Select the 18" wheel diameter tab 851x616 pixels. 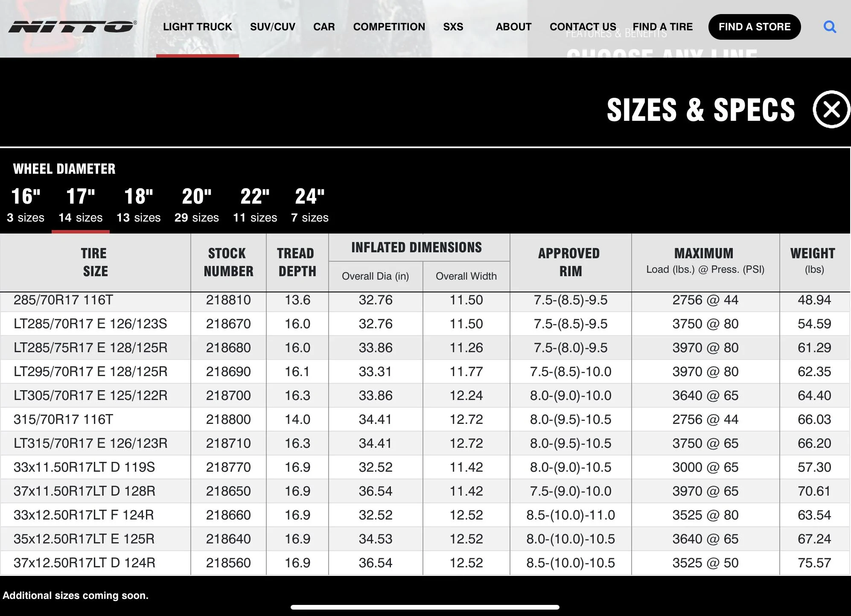(x=139, y=205)
